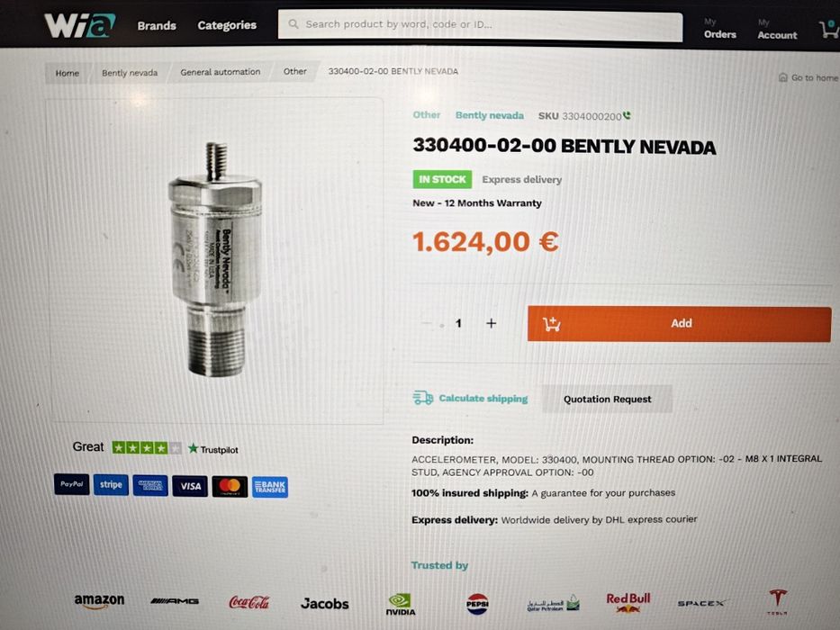This screenshot has width=840, height=630.
Task: Increase quantity with plus button
Action: coord(491,323)
